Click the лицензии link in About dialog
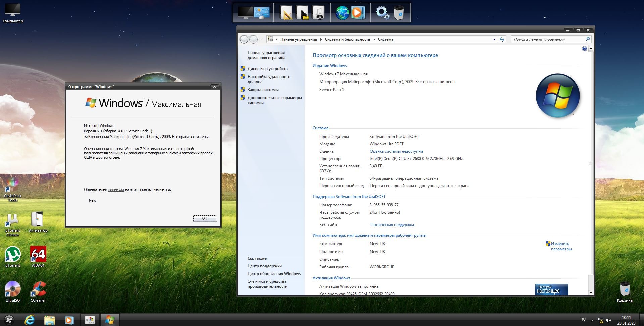Viewport: 644px width, 326px height. coord(116,189)
